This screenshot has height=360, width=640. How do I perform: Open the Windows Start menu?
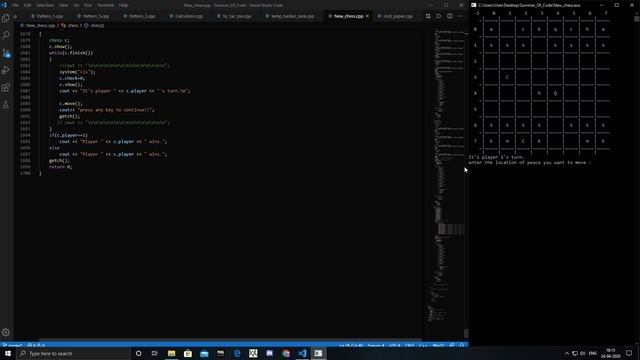(x=8, y=353)
